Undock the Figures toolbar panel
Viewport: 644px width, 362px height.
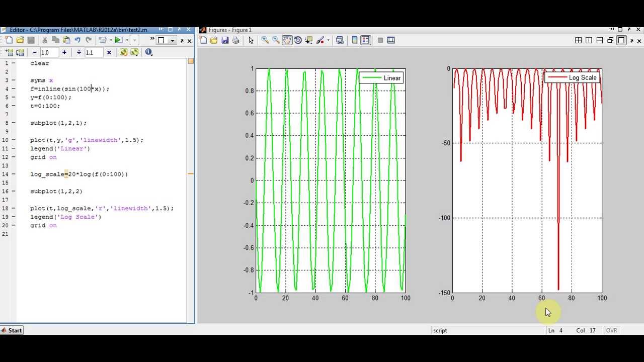pos(632,41)
